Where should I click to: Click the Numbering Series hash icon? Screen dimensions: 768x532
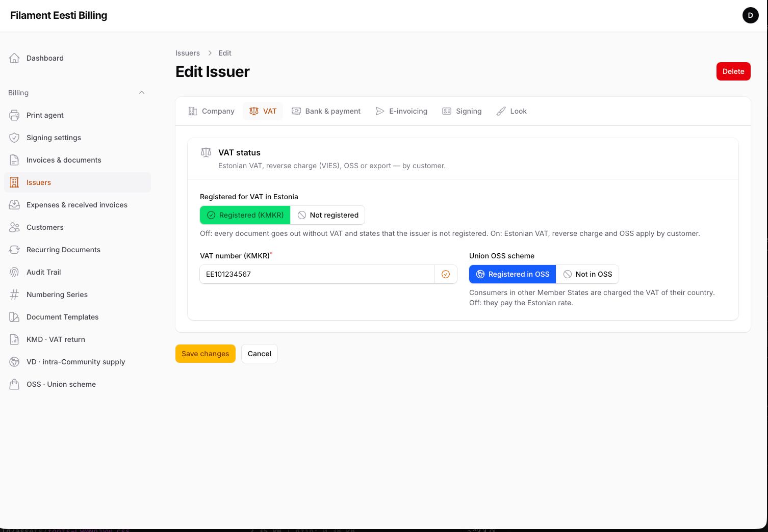tap(14, 295)
